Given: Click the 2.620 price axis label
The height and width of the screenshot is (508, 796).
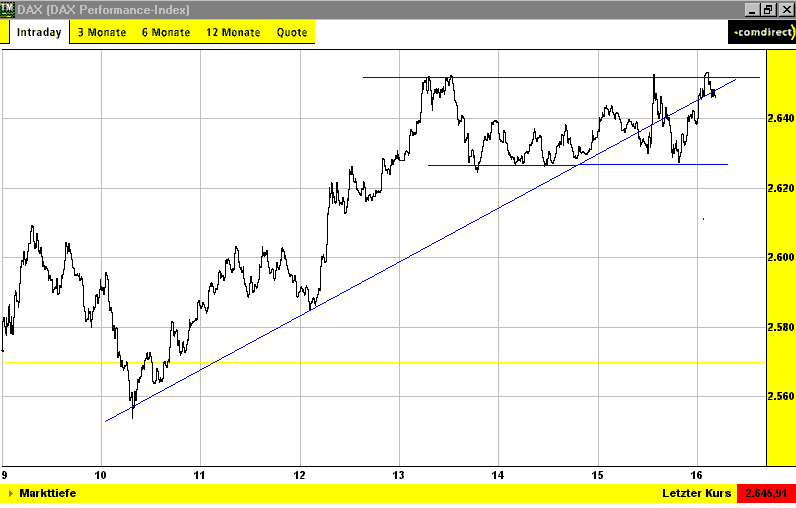Looking at the screenshot, I should point(781,188).
